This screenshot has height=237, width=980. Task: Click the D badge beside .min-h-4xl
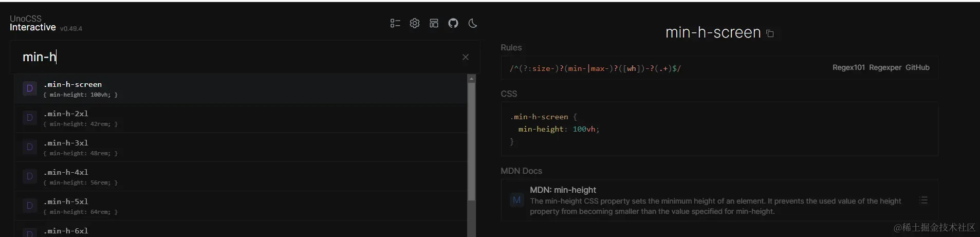[x=30, y=176]
